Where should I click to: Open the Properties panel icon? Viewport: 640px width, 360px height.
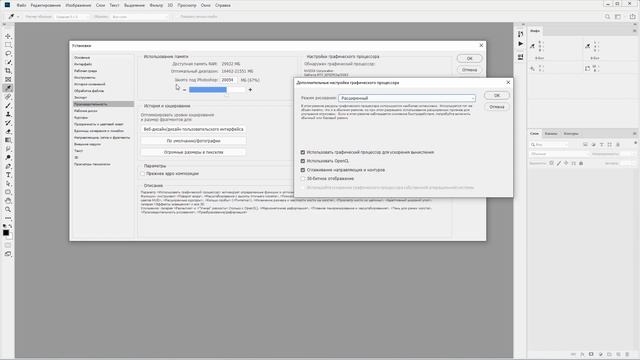pyautogui.click(x=520, y=57)
